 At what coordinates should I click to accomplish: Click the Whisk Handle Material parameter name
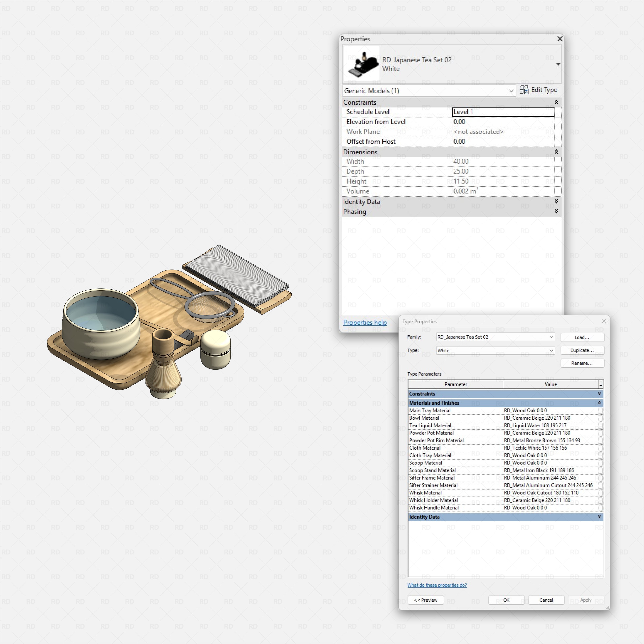pos(434,508)
